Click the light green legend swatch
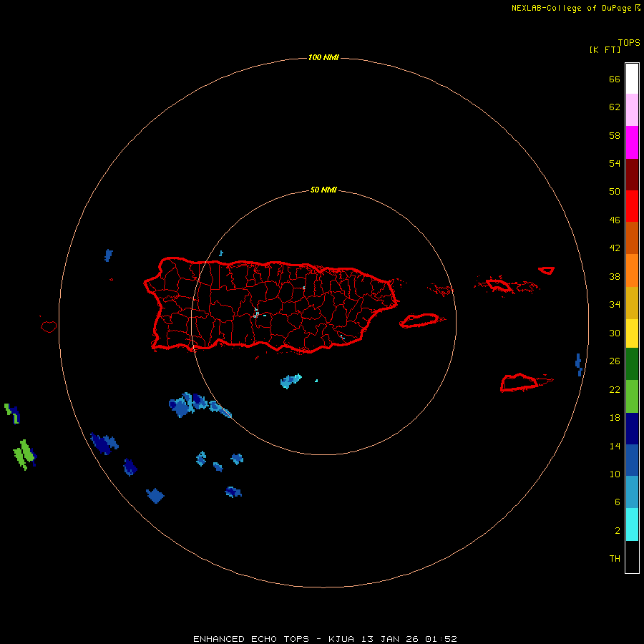This screenshot has height=644, width=644. pos(632,396)
